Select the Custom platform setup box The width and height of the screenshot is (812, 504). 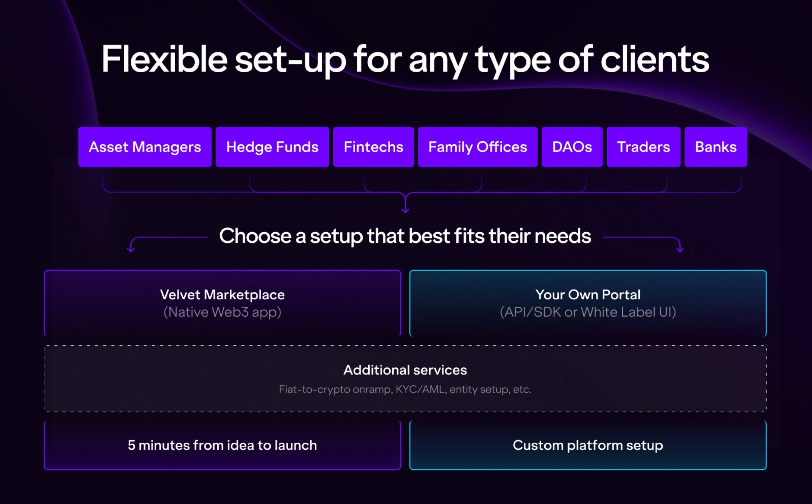pos(588,445)
